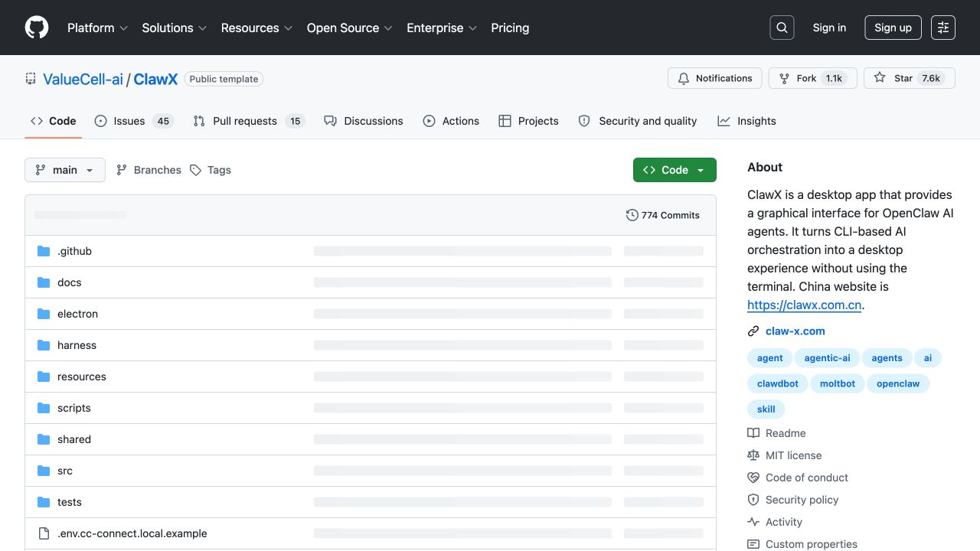Click the agentic-ai topic tag

[827, 358]
